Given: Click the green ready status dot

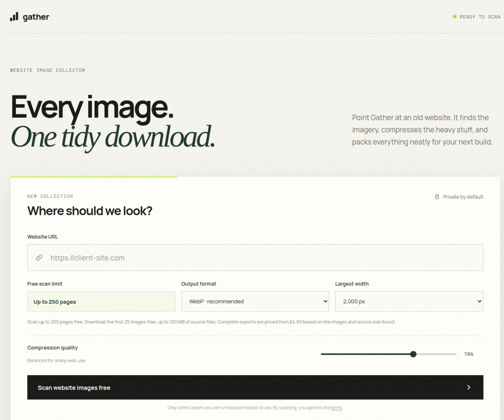Looking at the screenshot, I should pyautogui.click(x=455, y=17).
